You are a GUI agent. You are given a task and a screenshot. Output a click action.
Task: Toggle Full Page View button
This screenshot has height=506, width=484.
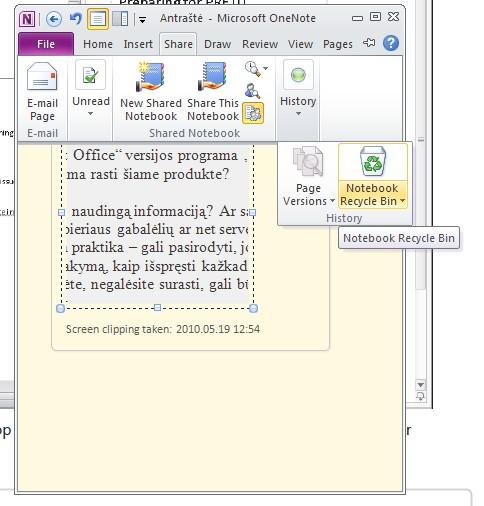click(x=98, y=19)
